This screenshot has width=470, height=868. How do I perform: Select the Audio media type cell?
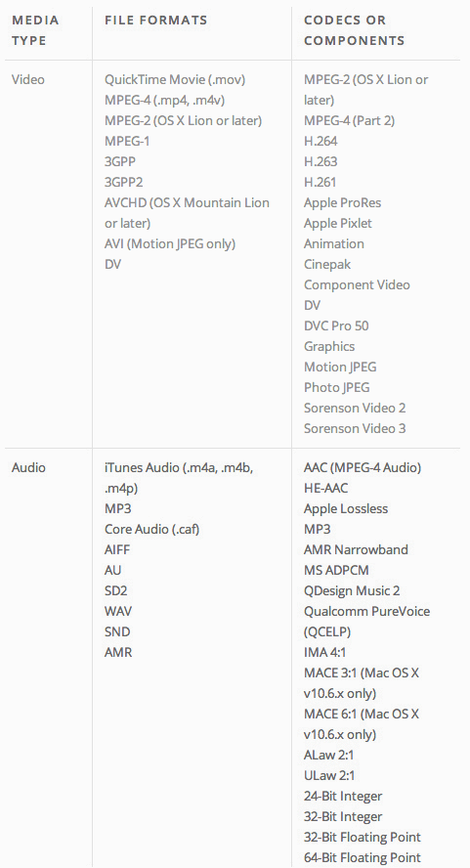[x=28, y=467]
